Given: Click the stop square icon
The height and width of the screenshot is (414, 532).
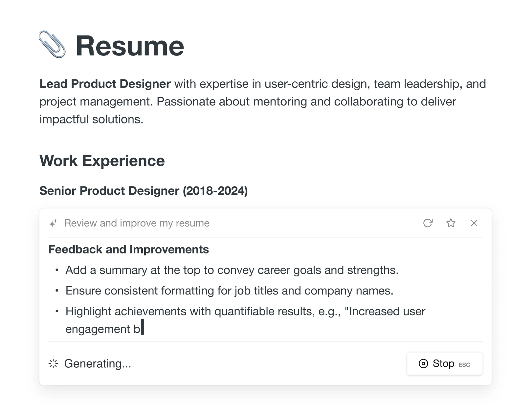Looking at the screenshot, I should [423, 363].
